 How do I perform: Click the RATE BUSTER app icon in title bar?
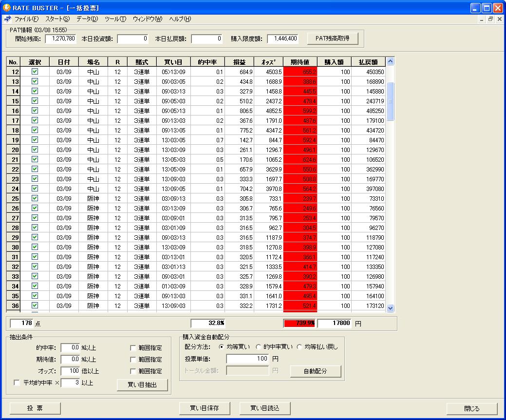(6, 8)
